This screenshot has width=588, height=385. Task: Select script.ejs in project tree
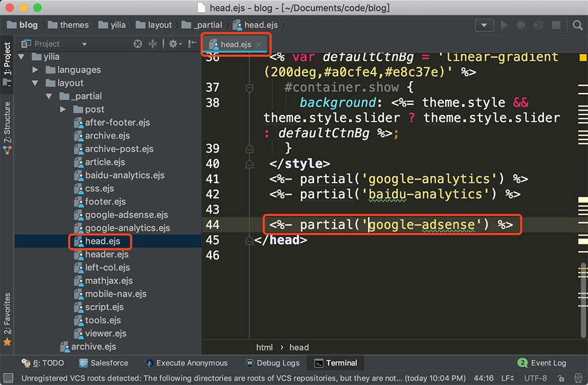point(99,307)
